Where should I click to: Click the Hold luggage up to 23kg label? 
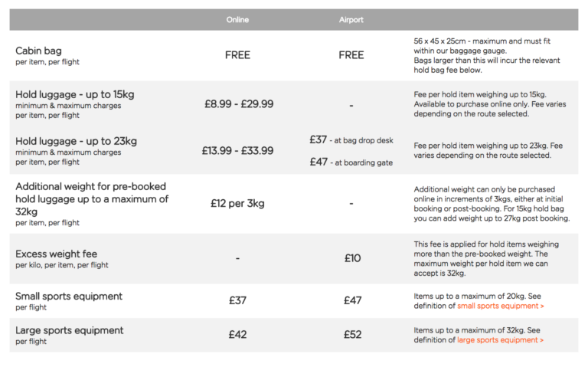tap(76, 141)
